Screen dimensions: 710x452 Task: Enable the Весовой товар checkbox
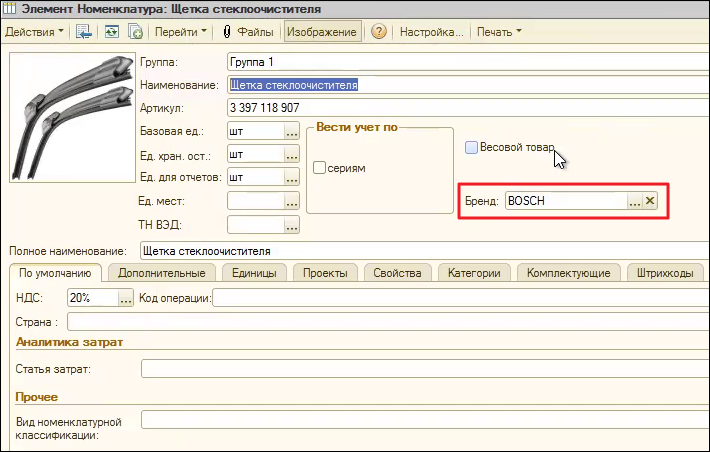coord(471,148)
